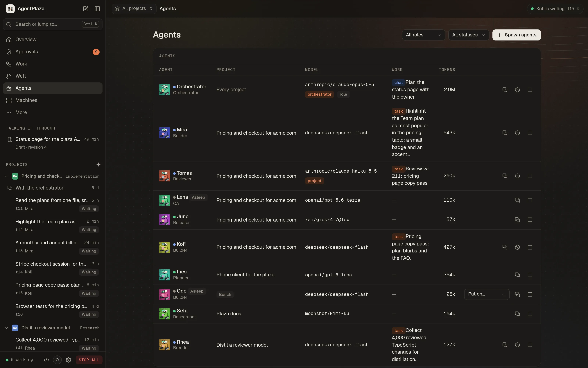The image size is (588, 368).
Task: Click the Spawn agents button
Action: 516,35
